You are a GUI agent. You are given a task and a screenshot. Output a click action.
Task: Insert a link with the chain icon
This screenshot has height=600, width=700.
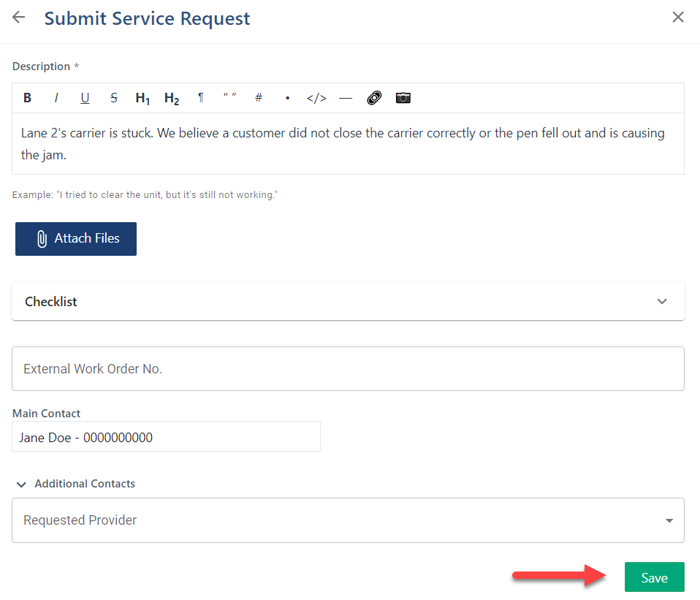pos(374,98)
